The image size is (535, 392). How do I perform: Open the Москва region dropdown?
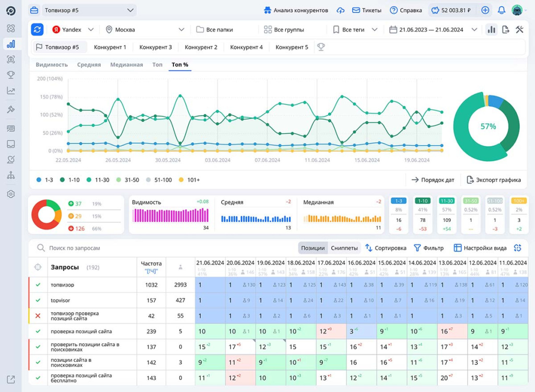145,30
